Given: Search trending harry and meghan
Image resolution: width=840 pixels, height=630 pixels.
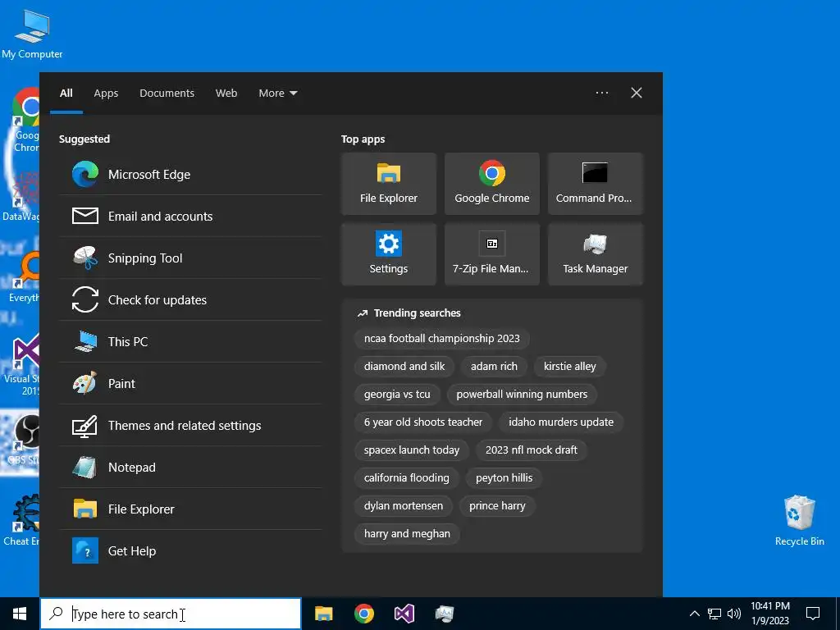Looking at the screenshot, I should (407, 533).
